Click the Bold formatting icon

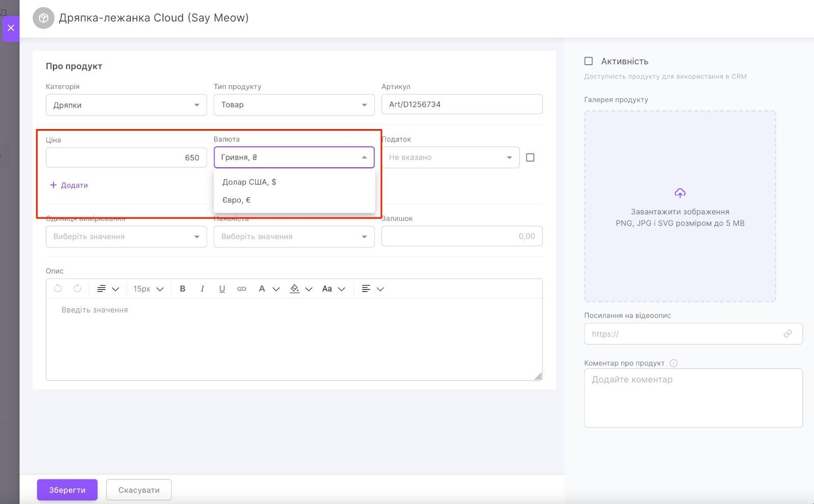coord(183,289)
